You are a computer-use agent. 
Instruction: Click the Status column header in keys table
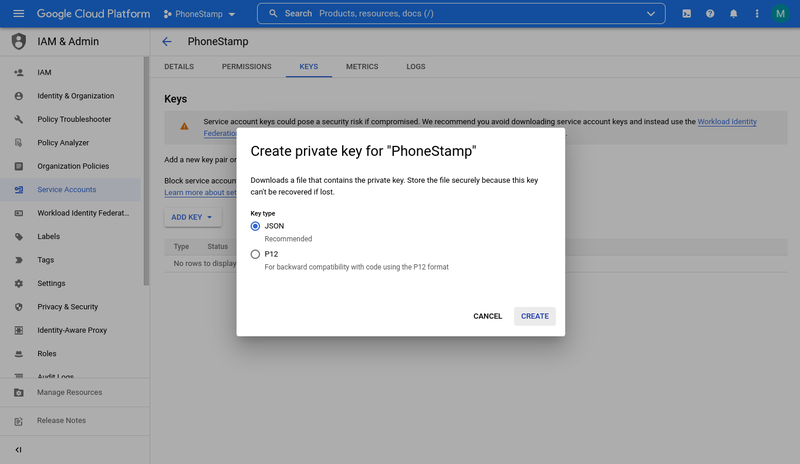pos(217,247)
